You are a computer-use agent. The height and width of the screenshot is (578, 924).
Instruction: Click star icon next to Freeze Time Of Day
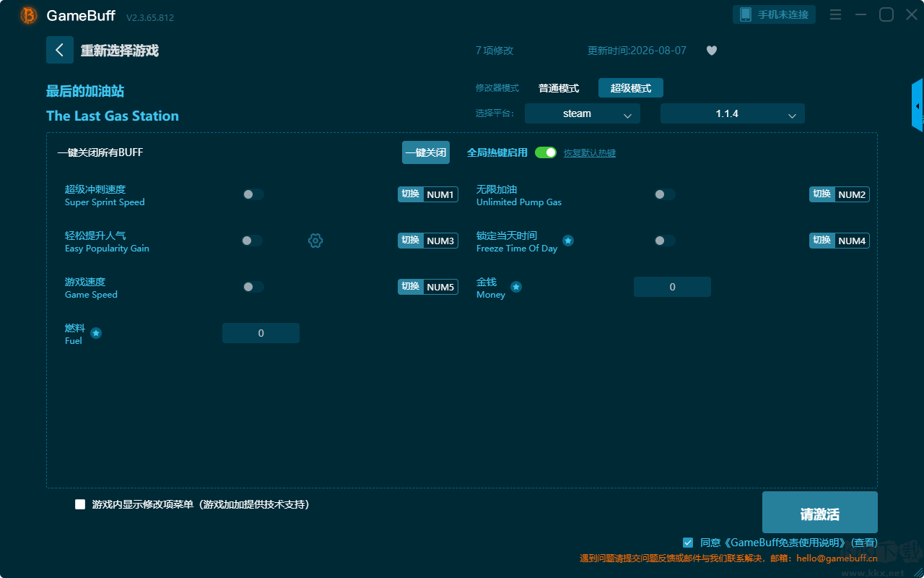[568, 241]
